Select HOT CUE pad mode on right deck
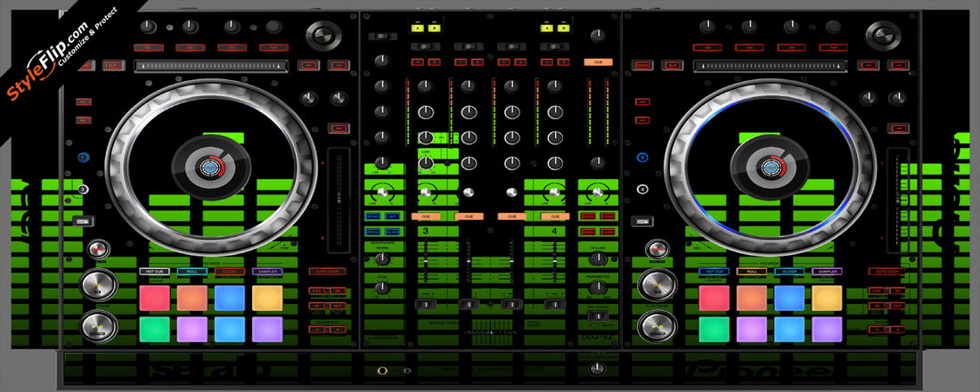980x392 pixels. point(714,272)
